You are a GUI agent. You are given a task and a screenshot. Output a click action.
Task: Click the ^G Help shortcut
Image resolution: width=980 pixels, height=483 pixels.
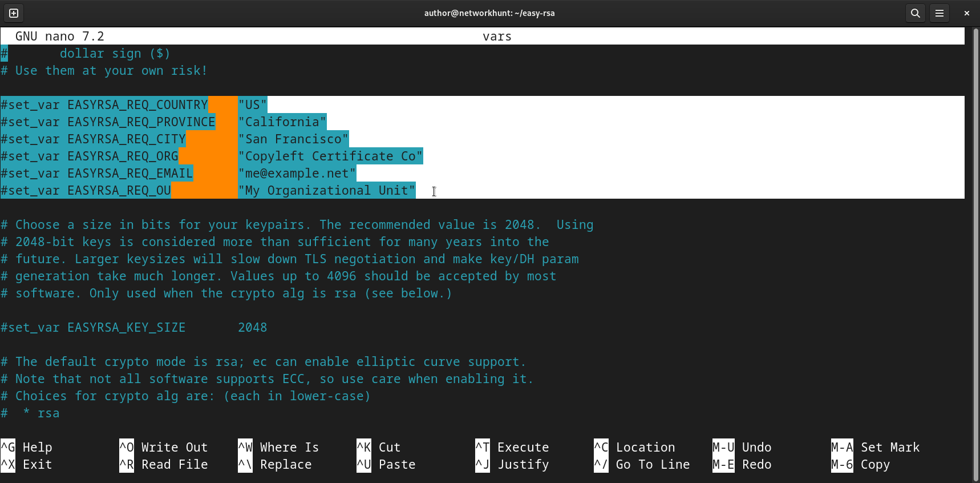27,447
